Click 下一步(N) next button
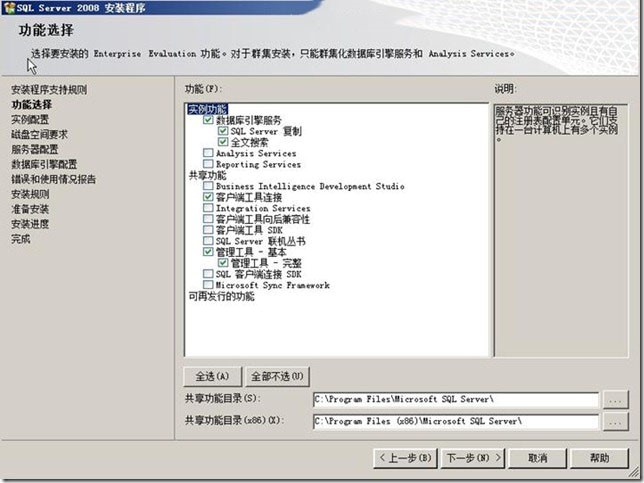 click(474, 458)
